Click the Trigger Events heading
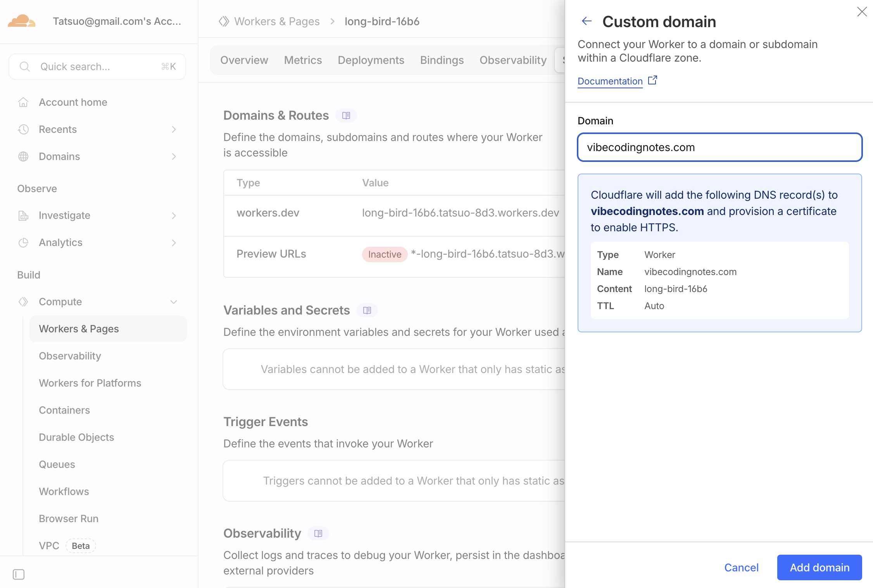 (266, 422)
